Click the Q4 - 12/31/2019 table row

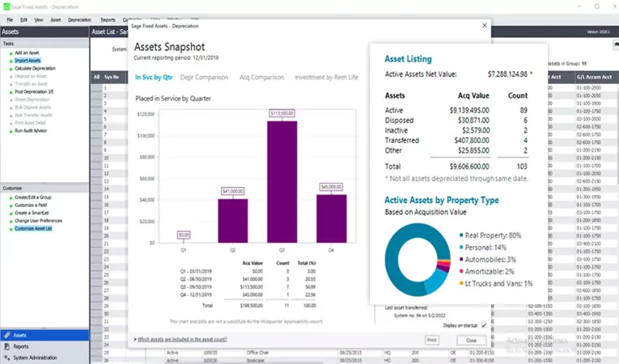[248, 295]
